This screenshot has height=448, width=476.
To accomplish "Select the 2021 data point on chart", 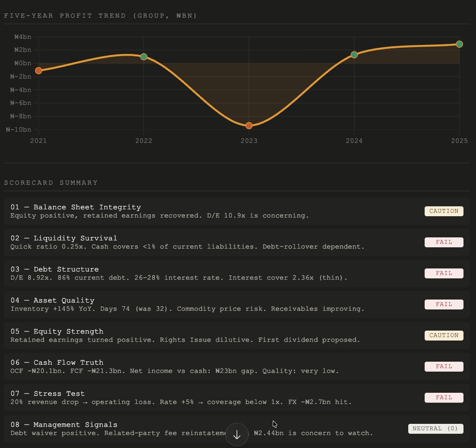I will click(x=38, y=71).
